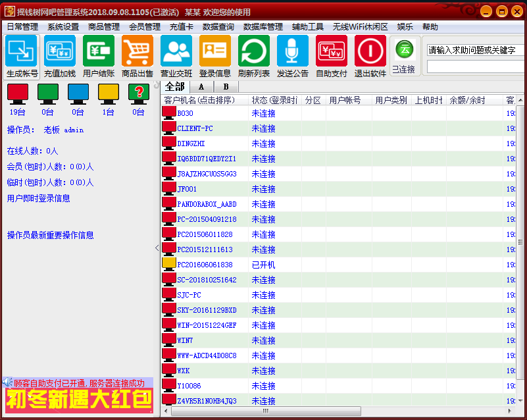The image size is (527, 420).
Task: Click the help keyword search field
Action: 475,50
